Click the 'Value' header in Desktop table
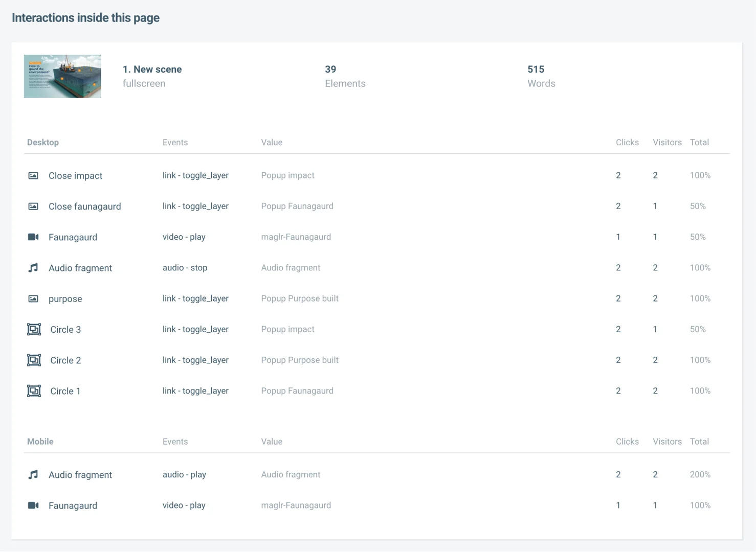This screenshot has width=756, height=552. (x=272, y=143)
